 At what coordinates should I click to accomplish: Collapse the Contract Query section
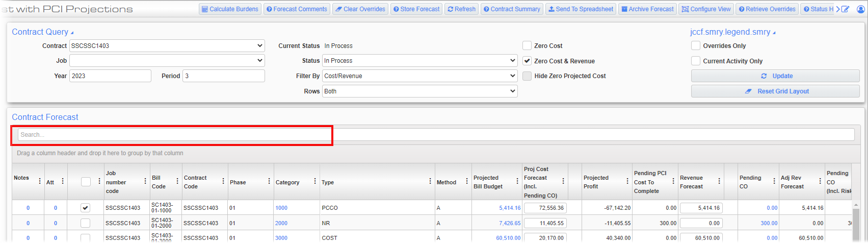(x=72, y=33)
